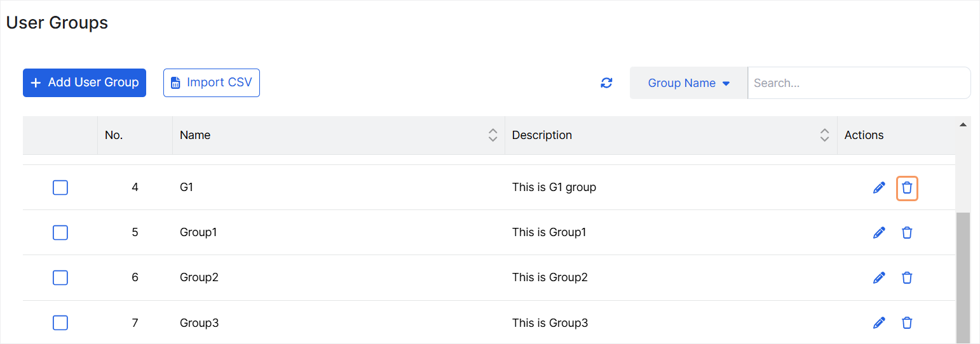980x344 pixels.
Task: Focus the Search input field
Action: (858, 83)
